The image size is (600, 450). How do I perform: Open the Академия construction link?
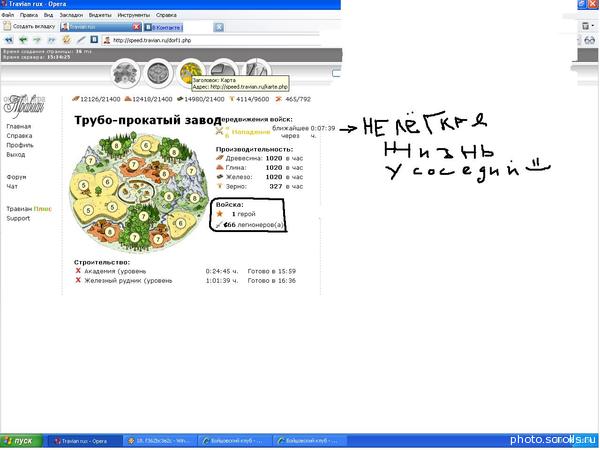coord(115,271)
